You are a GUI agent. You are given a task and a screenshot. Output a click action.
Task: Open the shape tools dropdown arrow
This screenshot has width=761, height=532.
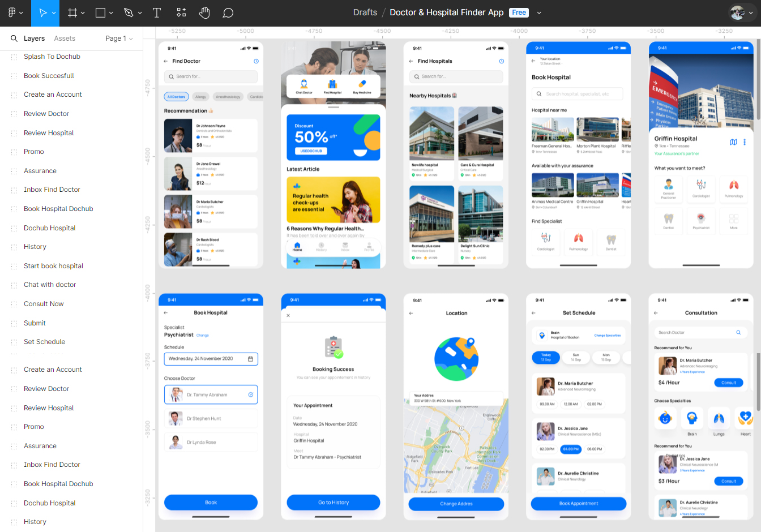111,12
